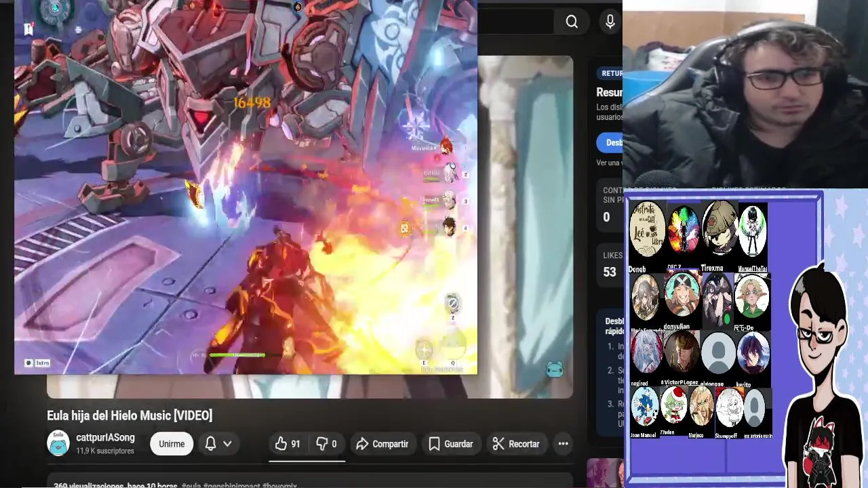The width and height of the screenshot is (868, 488).
Task: Expand the notification bell dropdown
Action: (219, 444)
